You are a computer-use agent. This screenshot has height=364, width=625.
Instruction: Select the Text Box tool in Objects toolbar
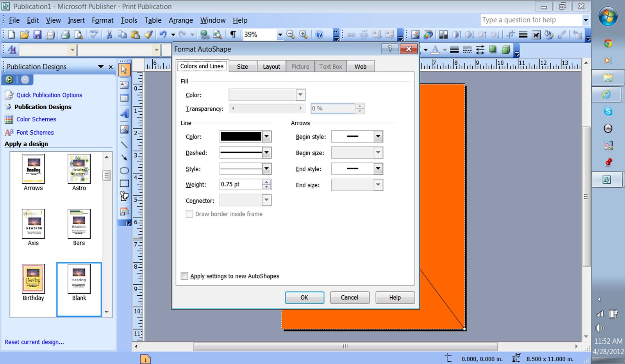pos(124,84)
